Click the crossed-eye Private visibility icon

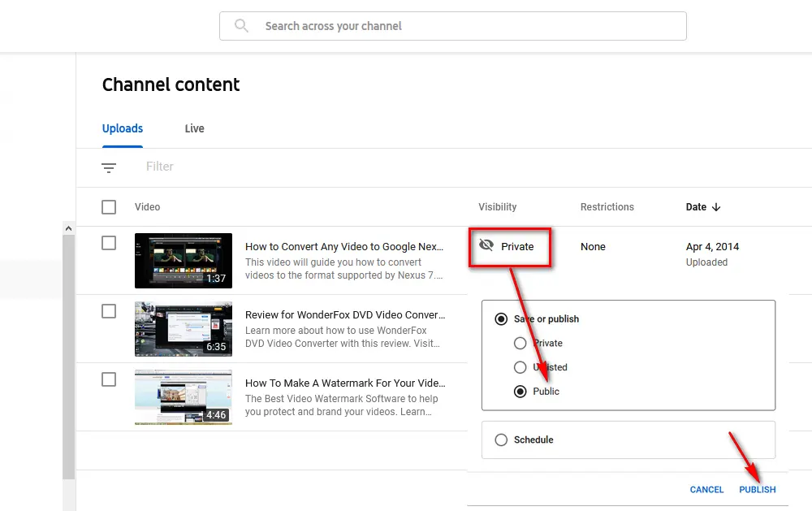click(486, 245)
